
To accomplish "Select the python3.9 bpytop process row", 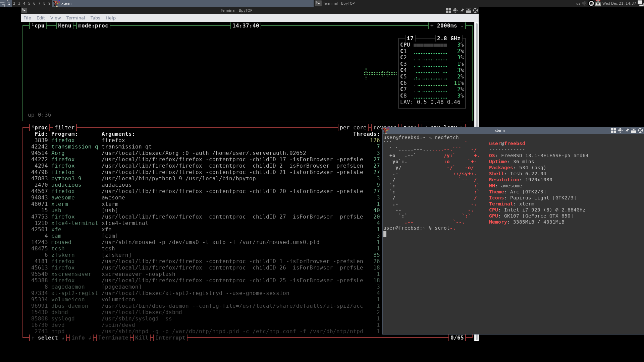I will (205, 179).
